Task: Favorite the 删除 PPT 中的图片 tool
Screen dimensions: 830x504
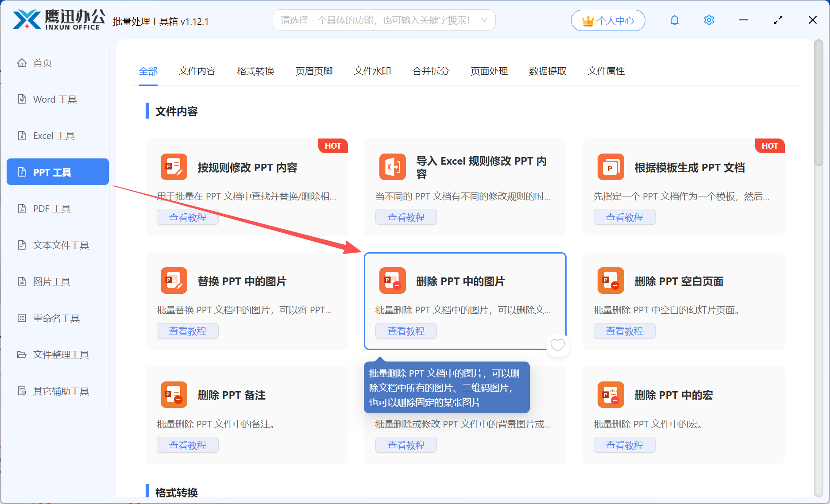Action: (x=557, y=345)
